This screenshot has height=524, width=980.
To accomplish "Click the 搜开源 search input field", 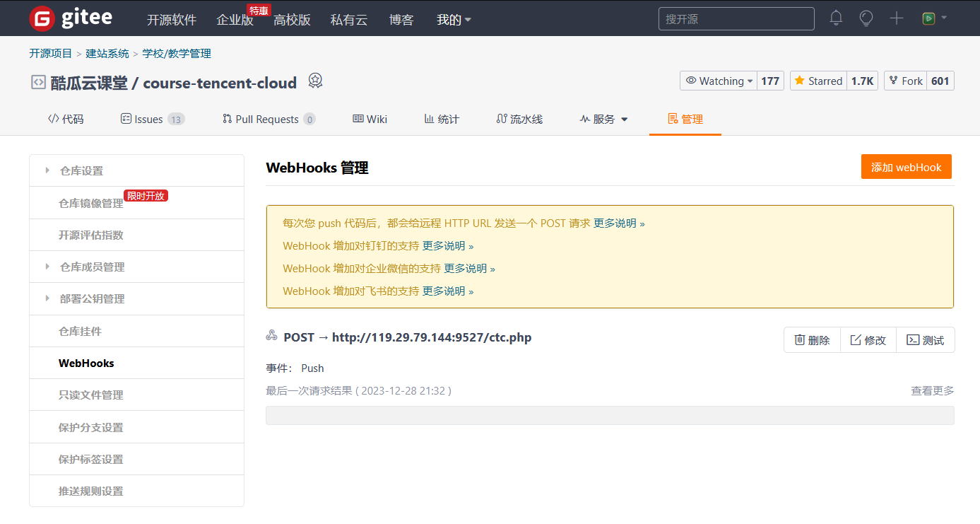I will coord(736,18).
